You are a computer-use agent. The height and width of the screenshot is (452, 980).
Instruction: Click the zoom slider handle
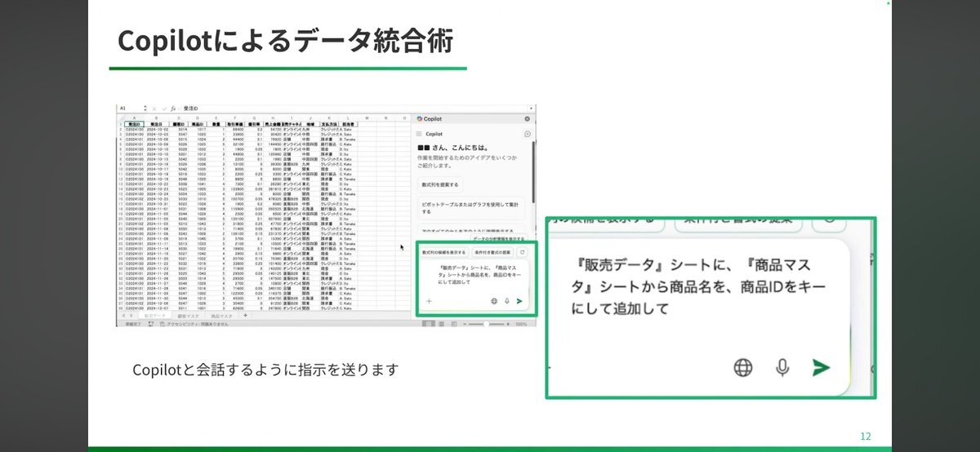(x=485, y=324)
